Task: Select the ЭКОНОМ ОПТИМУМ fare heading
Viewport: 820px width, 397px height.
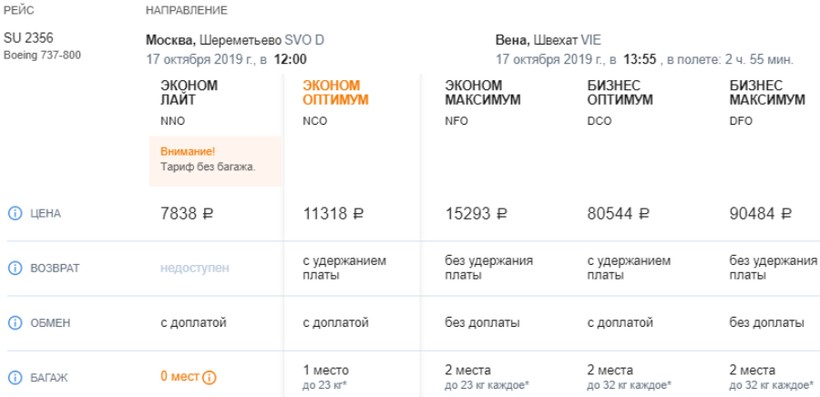Action: point(335,93)
